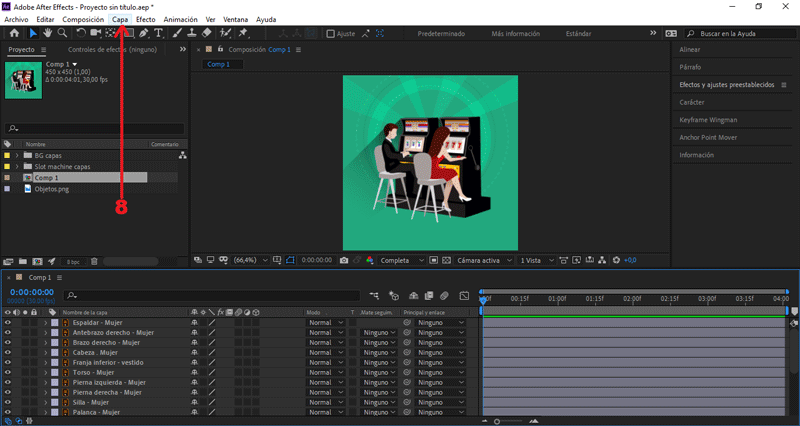The width and height of the screenshot is (800, 426).
Task: Pick the Type text tool
Action: click(159, 33)
